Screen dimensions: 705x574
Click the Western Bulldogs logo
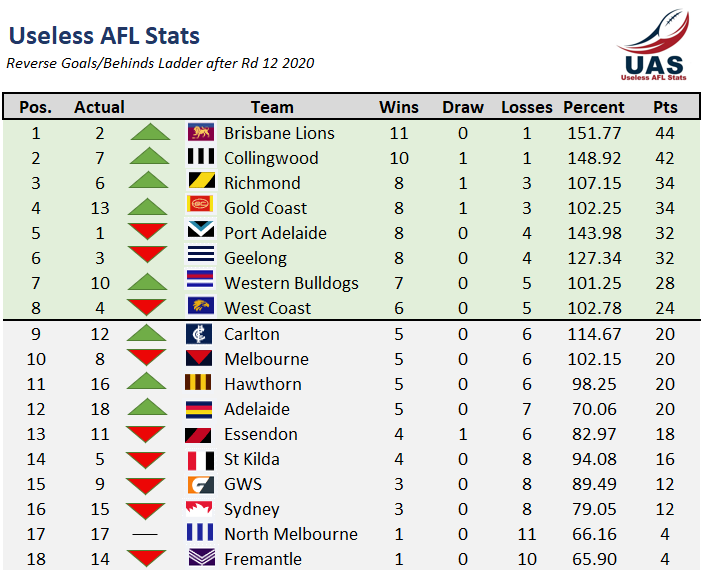click(x=200, y=279)
